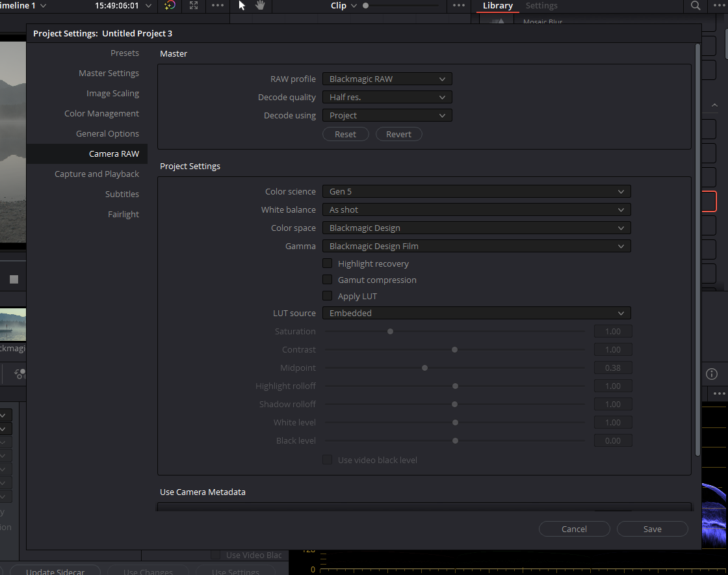The height and width of the screenshot is (575, 728).
Task: Open Decode quality dropdown
Action: 387,97
